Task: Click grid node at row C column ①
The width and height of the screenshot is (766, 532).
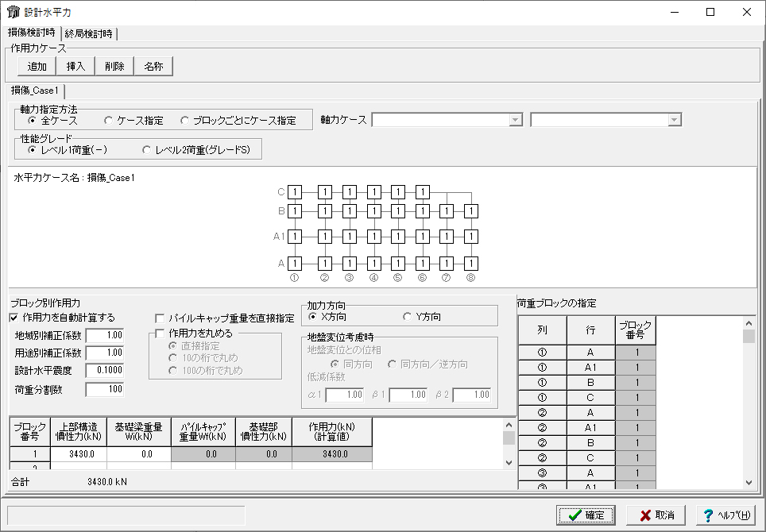Action: 295,192
